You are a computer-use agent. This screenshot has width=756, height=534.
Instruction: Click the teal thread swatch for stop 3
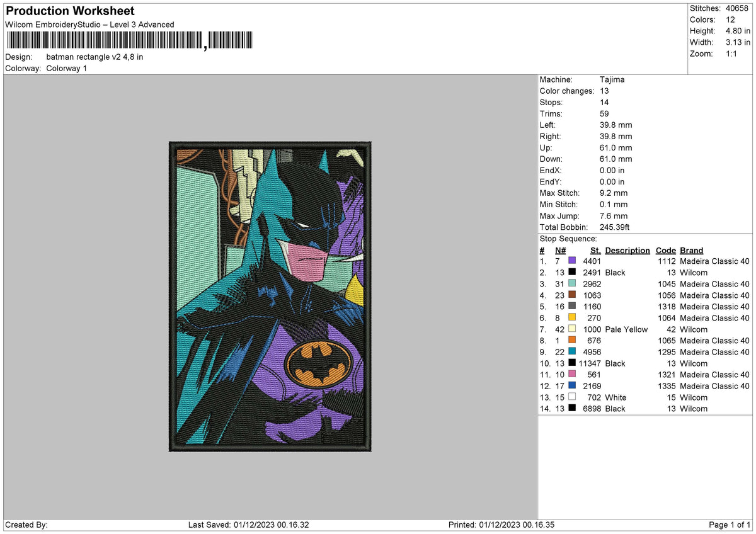(x=572, y=283)
